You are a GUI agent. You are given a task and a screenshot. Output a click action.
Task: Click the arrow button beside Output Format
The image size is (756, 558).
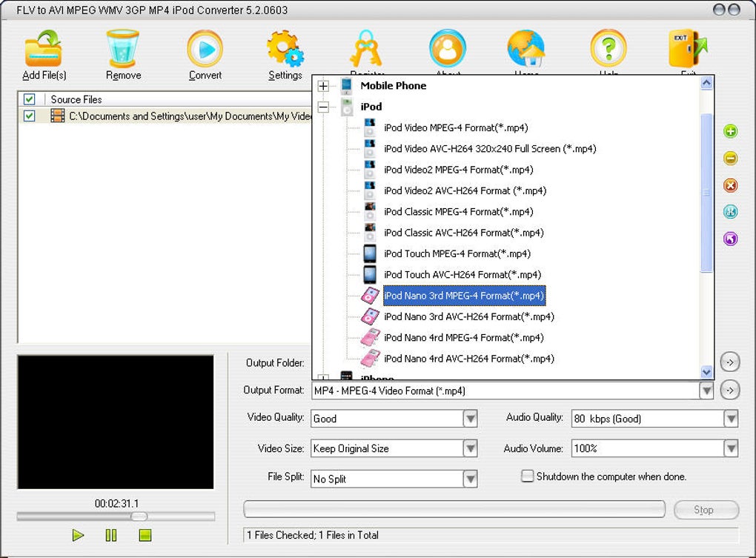730,391
